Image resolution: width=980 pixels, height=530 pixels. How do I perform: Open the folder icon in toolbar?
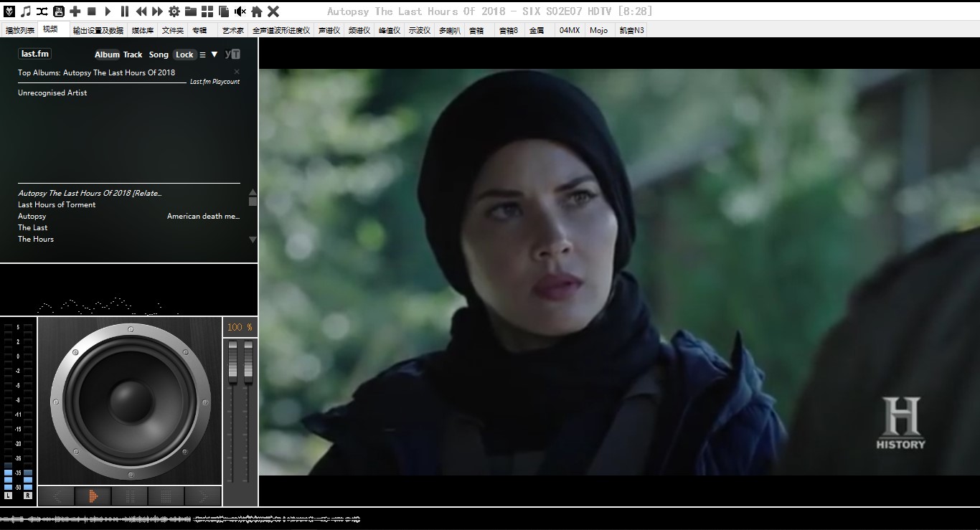coord(191,11)
